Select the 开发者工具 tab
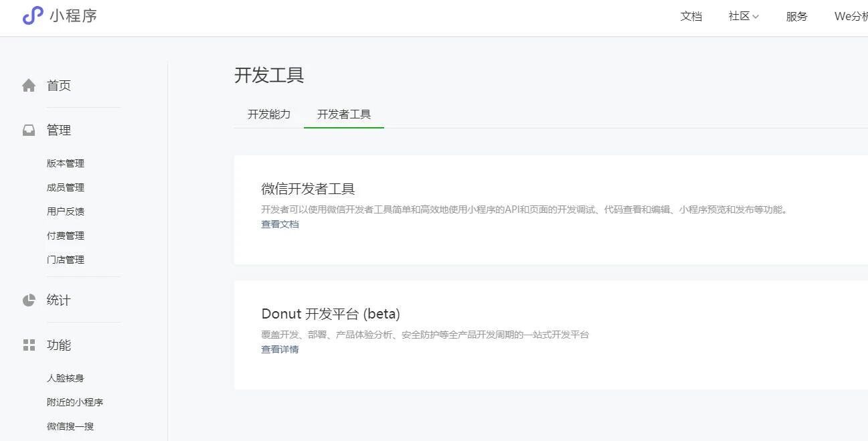Viewport: 868px width, 441px height. [344, 114]
